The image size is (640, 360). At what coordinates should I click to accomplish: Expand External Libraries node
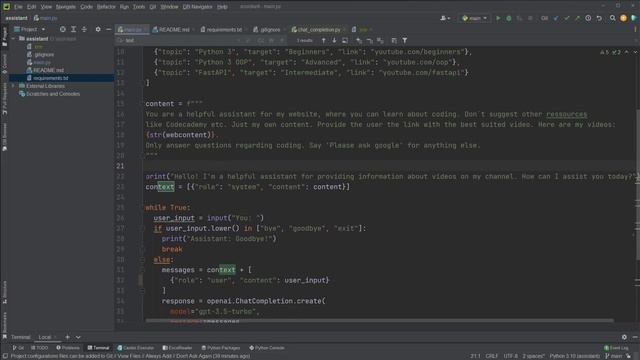(x=13, y=86)
